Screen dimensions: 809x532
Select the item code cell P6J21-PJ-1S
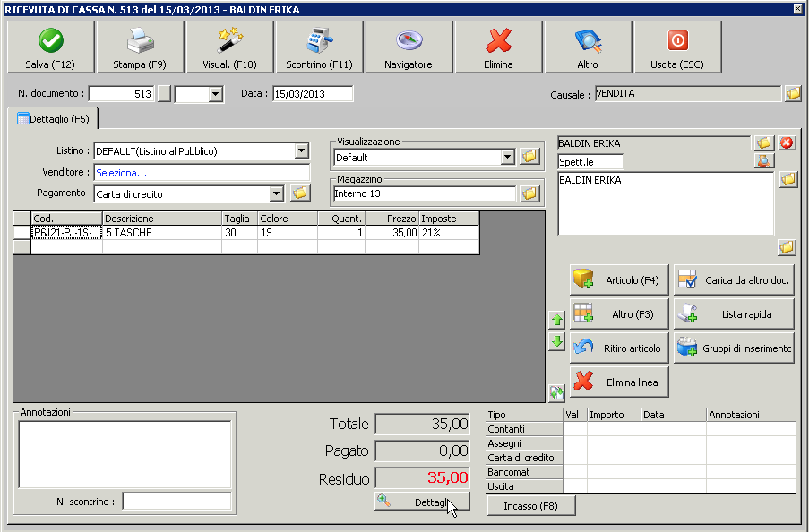click(66, 233)
